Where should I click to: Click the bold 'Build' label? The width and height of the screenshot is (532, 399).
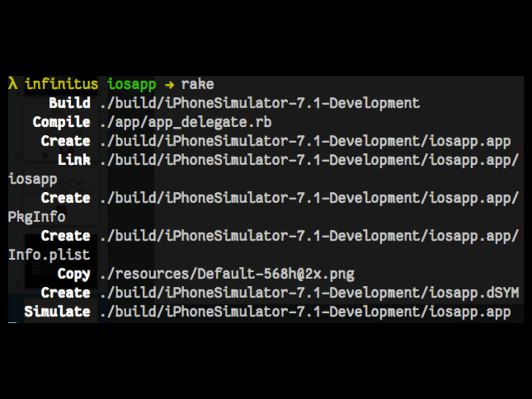(x=70, y=103)
